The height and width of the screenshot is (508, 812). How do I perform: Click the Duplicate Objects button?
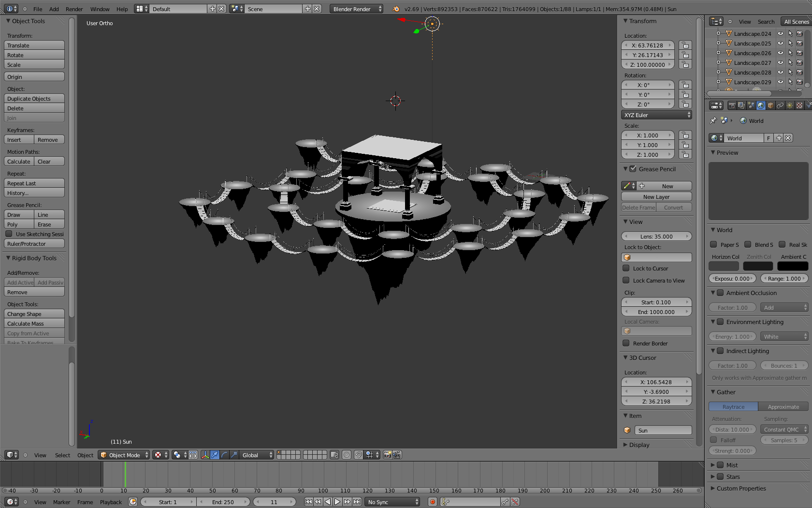click(x=34, y=99)
